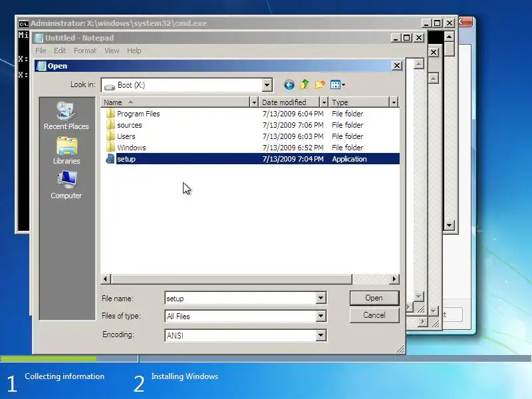The image size is (532, 399).
Task: Click the Open button
Action: [374, 298]
